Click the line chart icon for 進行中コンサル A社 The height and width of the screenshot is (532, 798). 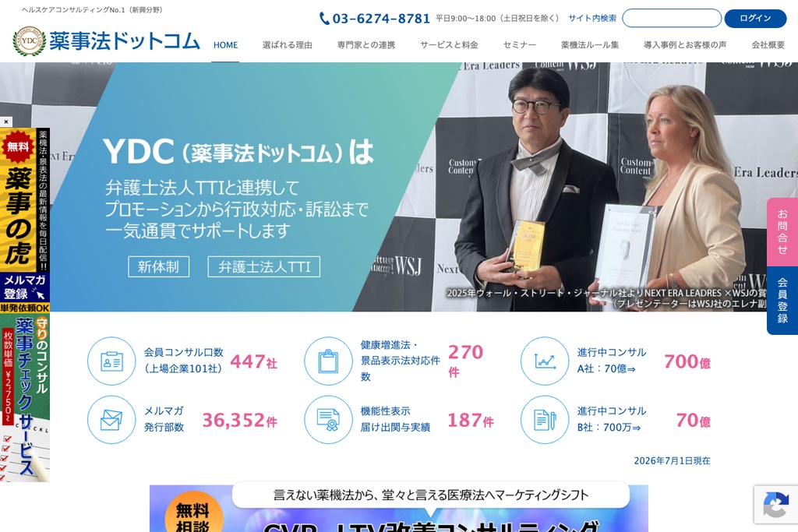tap(545, 361)
